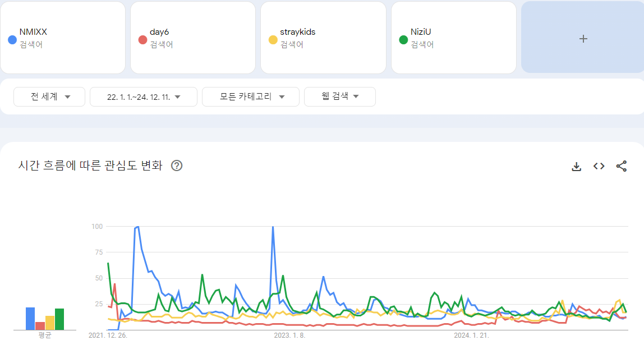
Task: Open the 전 세계 region dropdown
Action: click(x=49, y=97)
